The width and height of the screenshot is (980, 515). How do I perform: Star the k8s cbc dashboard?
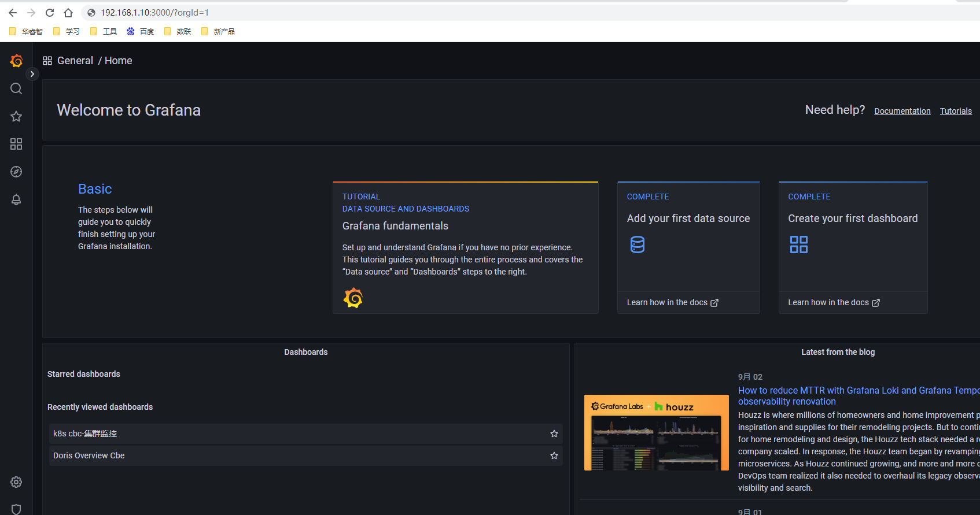tap(554, 434)
